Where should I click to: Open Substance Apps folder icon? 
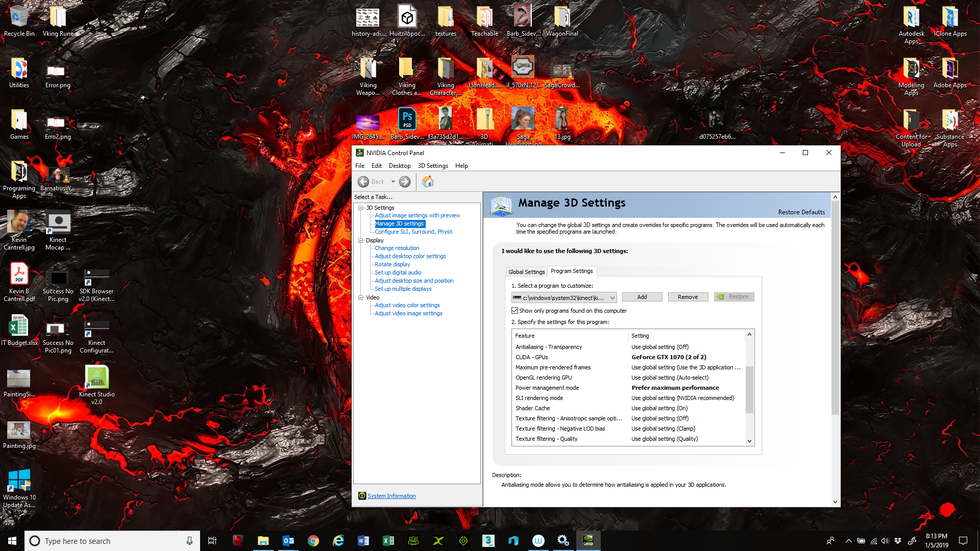(950, 128)
